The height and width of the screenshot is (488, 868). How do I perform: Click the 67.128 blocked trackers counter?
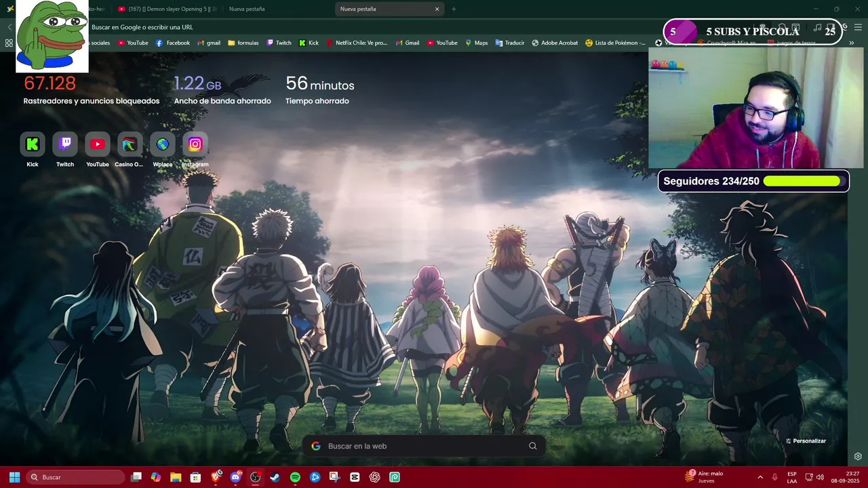click(x=50, y=83)
